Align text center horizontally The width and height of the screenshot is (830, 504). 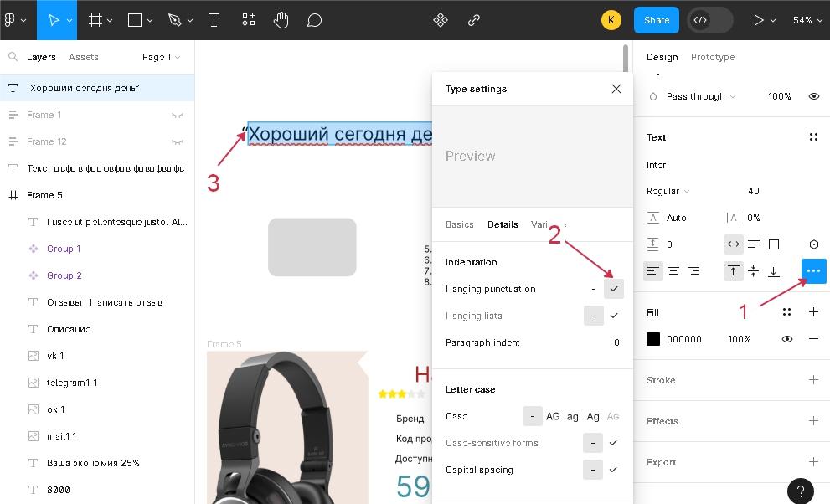[673, 271]
